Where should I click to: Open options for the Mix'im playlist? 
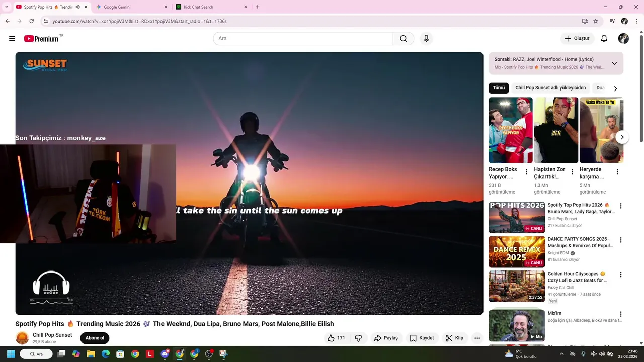621,314
